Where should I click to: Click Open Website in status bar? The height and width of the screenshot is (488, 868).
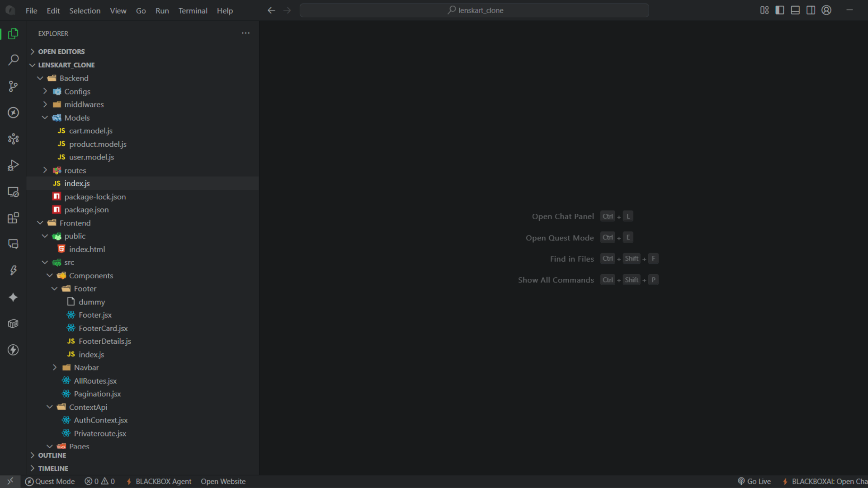223,481
